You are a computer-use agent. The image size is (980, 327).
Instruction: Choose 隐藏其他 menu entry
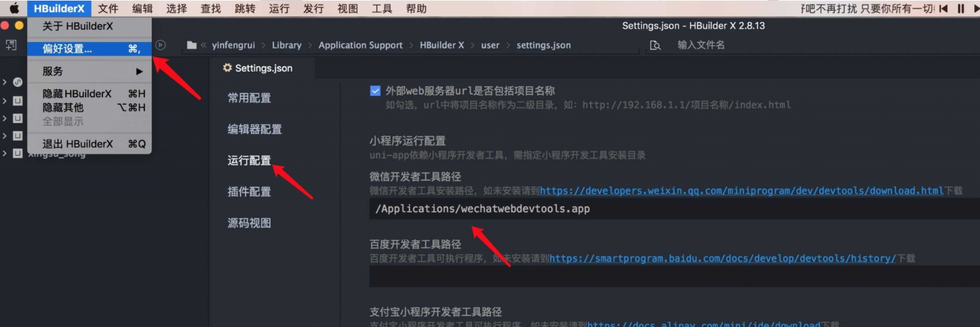89,107
